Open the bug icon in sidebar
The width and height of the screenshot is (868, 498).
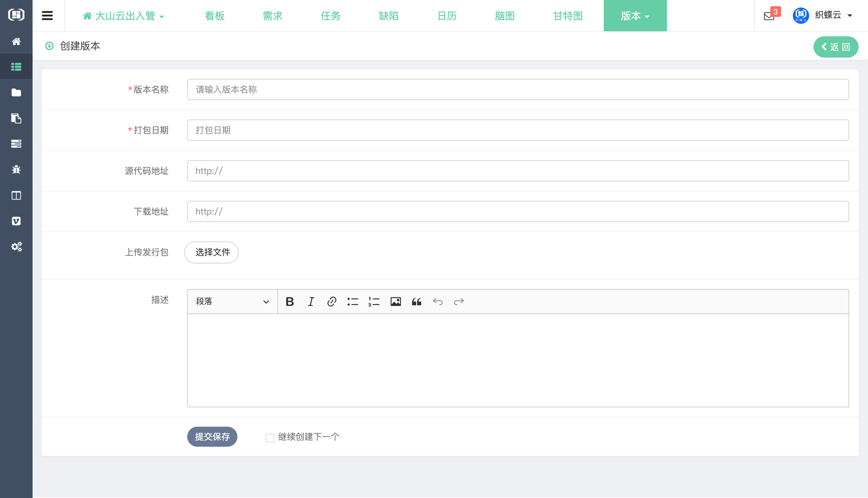click(x=16, y=170)
